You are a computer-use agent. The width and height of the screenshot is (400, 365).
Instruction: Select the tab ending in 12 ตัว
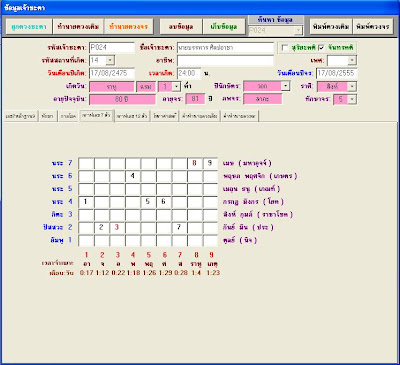(x=132, y=116)
